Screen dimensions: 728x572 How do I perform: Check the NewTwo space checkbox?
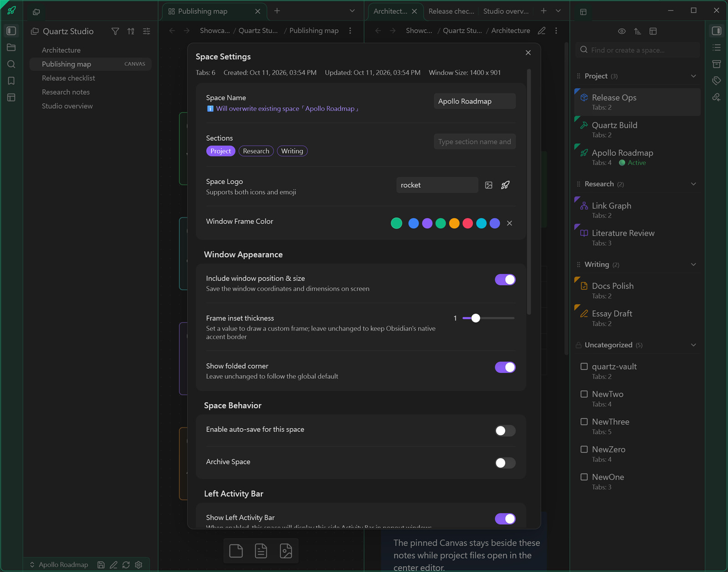point(584,394)
